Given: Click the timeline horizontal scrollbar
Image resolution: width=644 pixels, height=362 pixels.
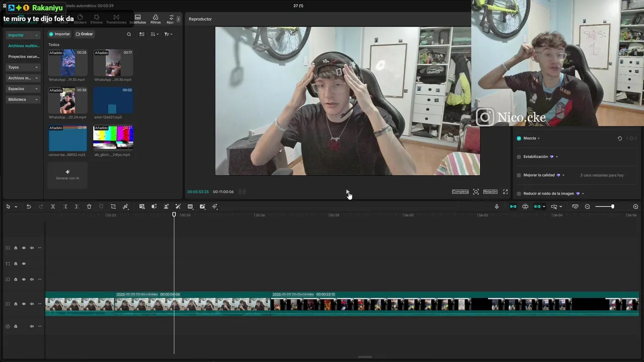Looking at the screenshot, I should click(365, 357).
